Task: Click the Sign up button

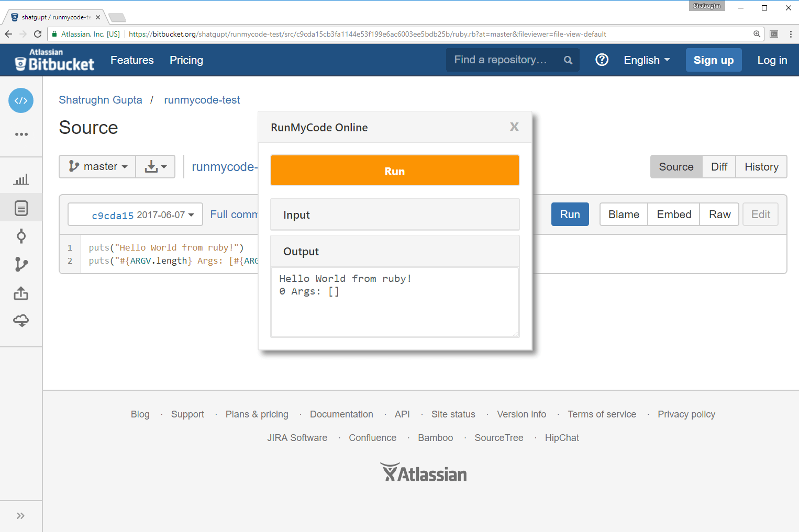Action: pos(714,60)
